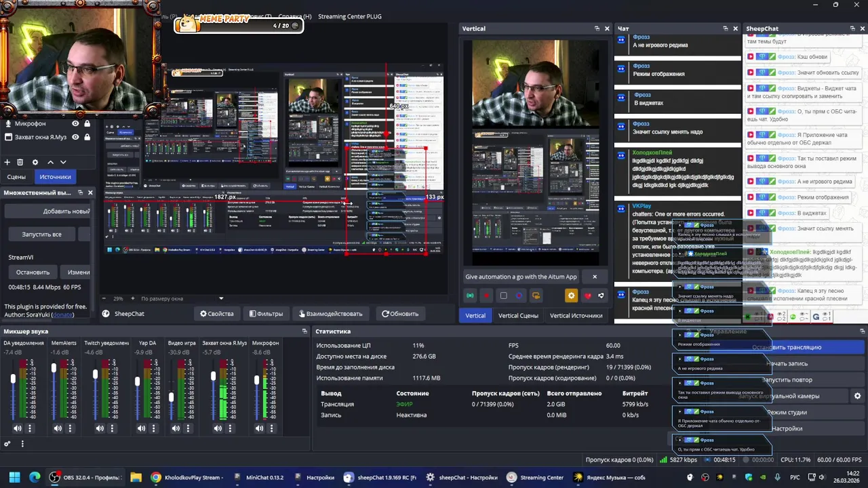This screenshot has width=868, height=488.
Task: Toggle lock on Микрофон source
Action: point(87,124)
